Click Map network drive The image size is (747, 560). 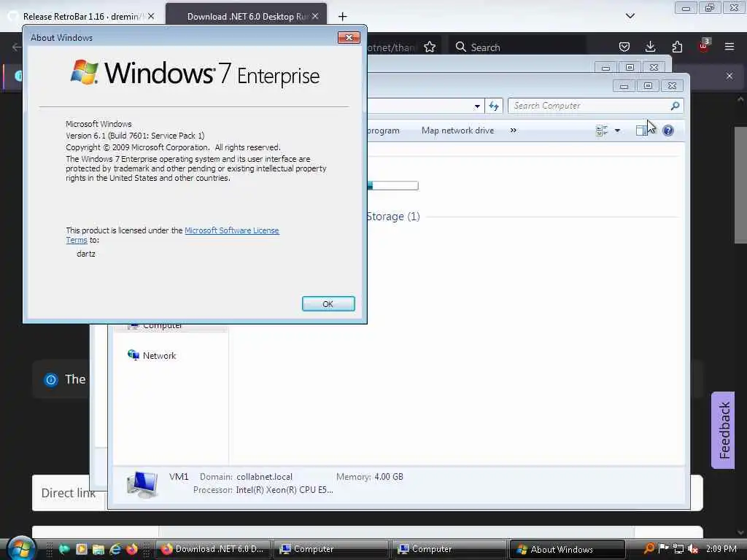coord(457,131)
